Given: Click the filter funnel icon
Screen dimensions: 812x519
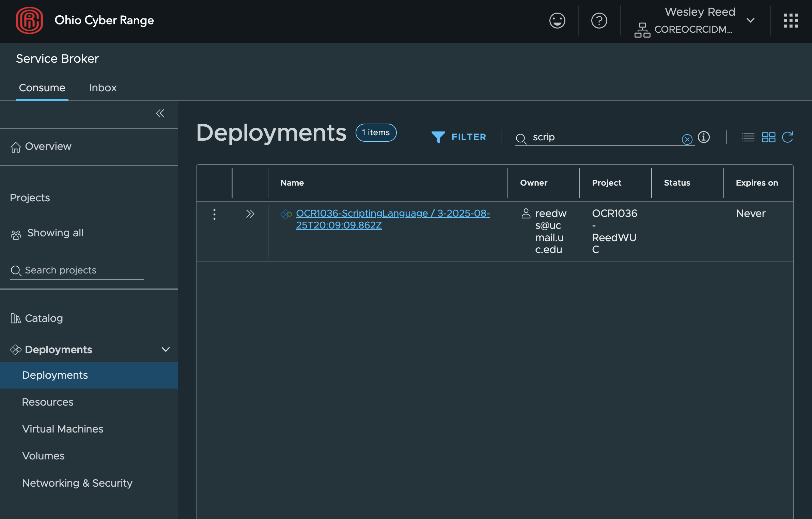Looking at the screenshot, I should (438, 137).
